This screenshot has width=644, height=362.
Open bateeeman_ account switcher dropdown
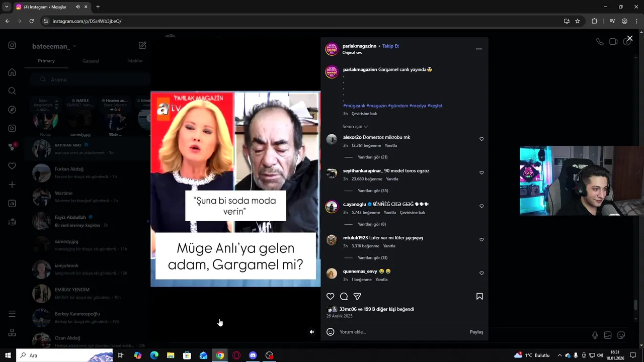(54, 46)
